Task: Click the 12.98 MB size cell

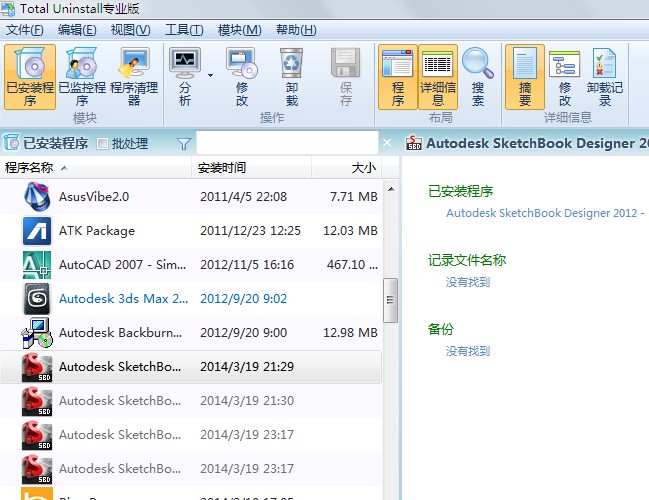Action: (x=350, y=332)
